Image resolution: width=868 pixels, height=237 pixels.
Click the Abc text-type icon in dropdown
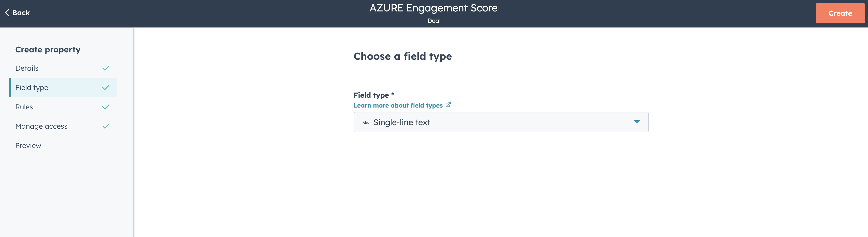click(366, 123)
